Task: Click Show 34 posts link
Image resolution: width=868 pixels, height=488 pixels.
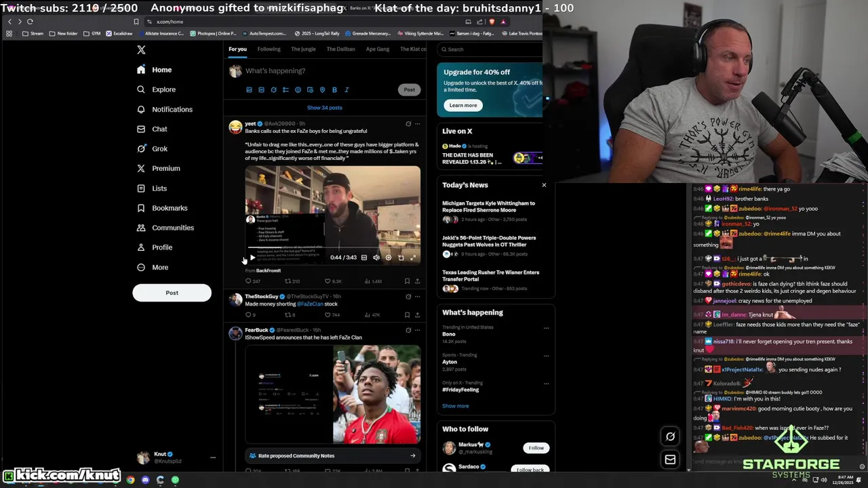Action: coord(324,108)
